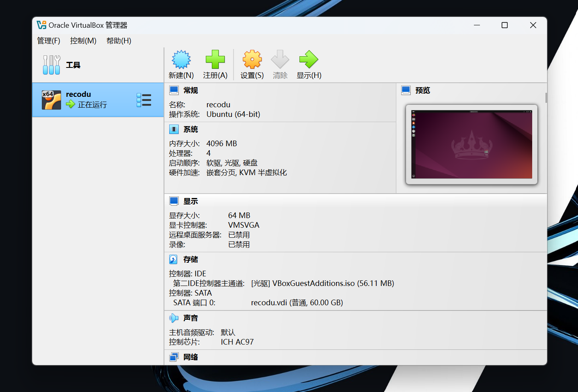Open the 控制(M) menu
The width and height of the screenshot is (578, 392).
click(x=83, y=41)
